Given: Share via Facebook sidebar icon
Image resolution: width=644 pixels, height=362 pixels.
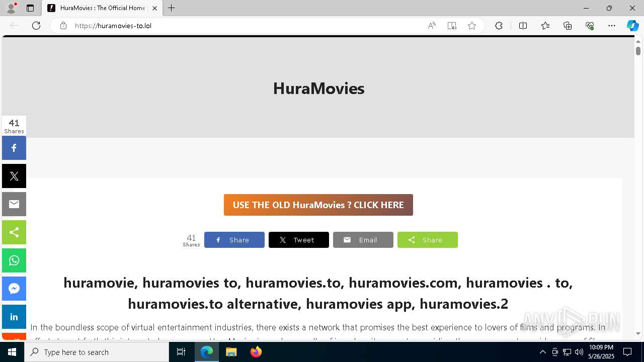Looking at the screenshot, I should click(14, 148).
